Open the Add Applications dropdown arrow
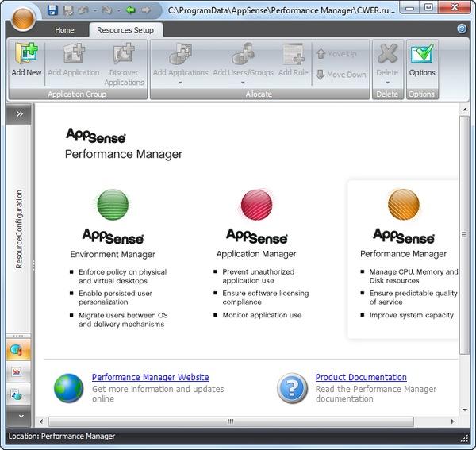This screenshot has height=450, width=476. click(180, 82)
